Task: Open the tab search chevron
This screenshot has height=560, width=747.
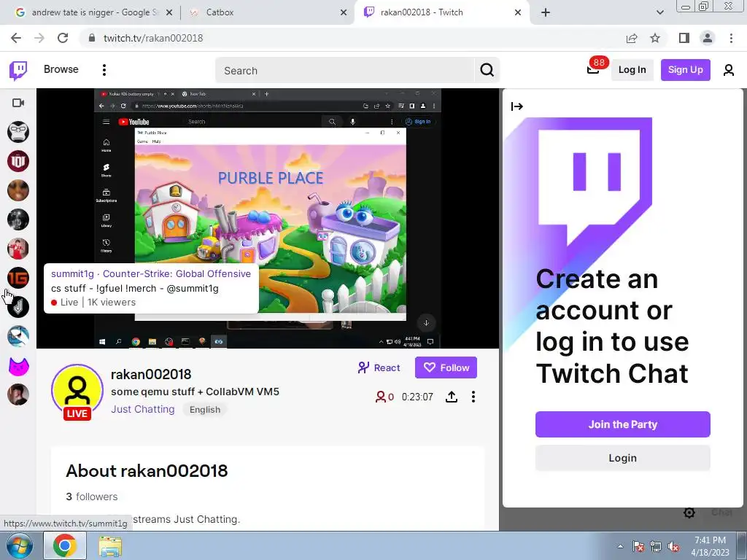Action: [x=659, y=12]
